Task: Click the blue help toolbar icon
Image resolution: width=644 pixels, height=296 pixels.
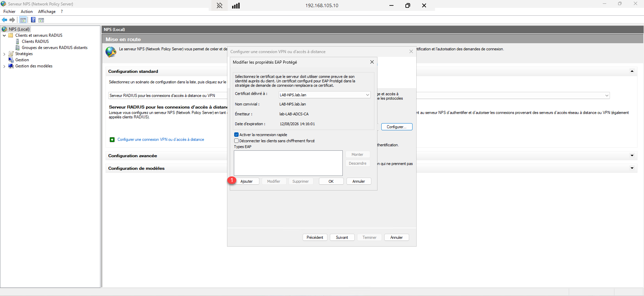Action: (x=33, y=20)
